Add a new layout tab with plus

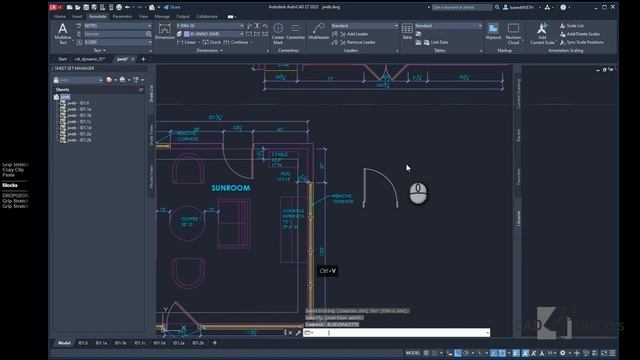[x=215, y=343]
